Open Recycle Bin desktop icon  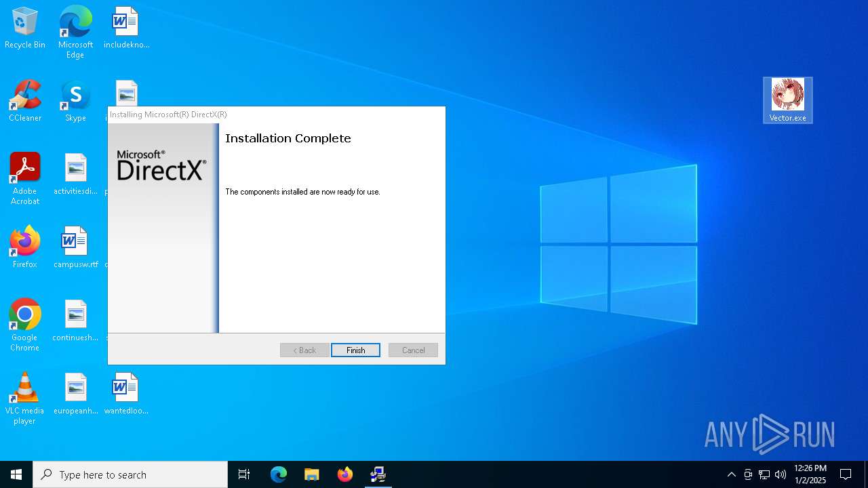coord(25,28)
